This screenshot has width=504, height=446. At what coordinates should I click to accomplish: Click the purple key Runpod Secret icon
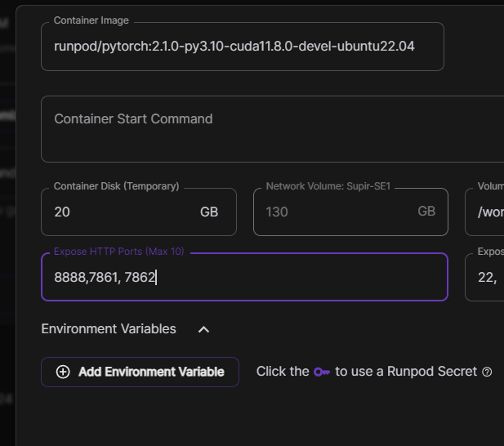click(x=322, y=372)
